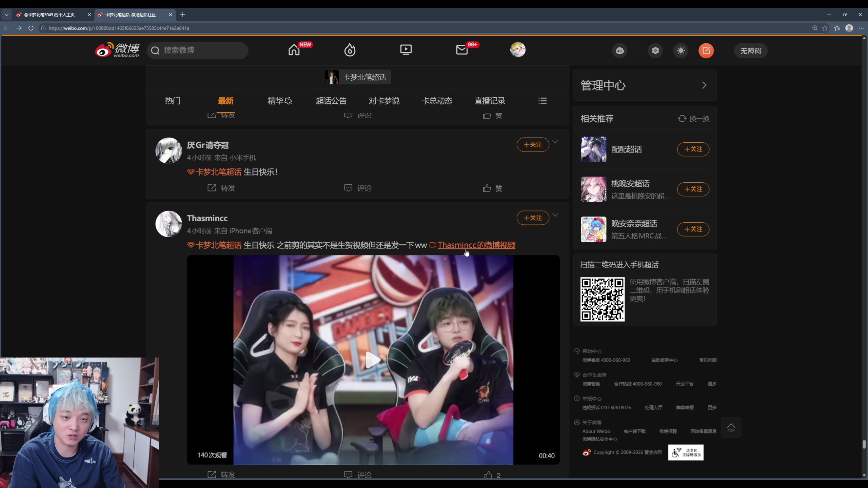The width and height of the screenshot is (868, 488).
Task: Open the browser favorites list icon
Action: coord(837,28)
